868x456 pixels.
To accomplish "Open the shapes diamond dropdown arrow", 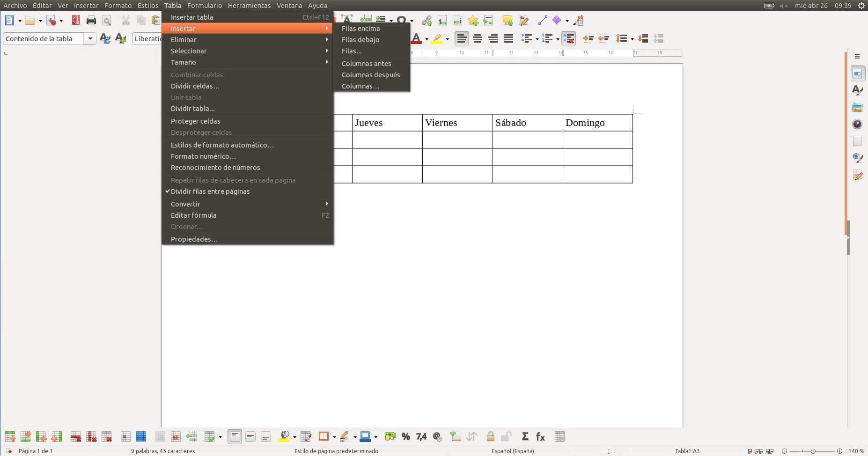I will point(567,21).
